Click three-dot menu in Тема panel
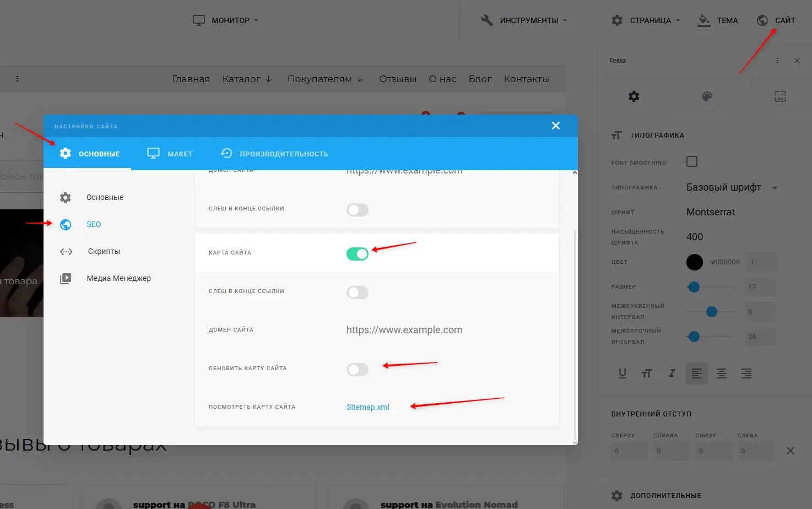The width and height of the screenshot is (812, 509). 777,61
